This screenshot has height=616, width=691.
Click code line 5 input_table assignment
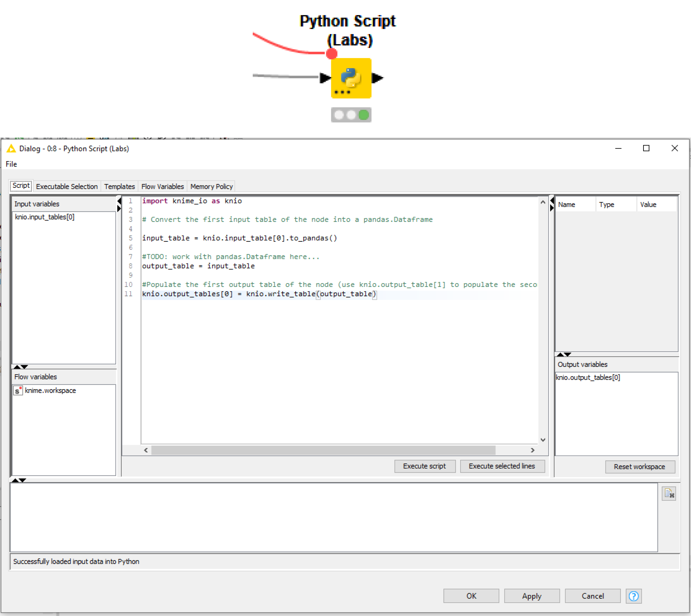point(239,238)
